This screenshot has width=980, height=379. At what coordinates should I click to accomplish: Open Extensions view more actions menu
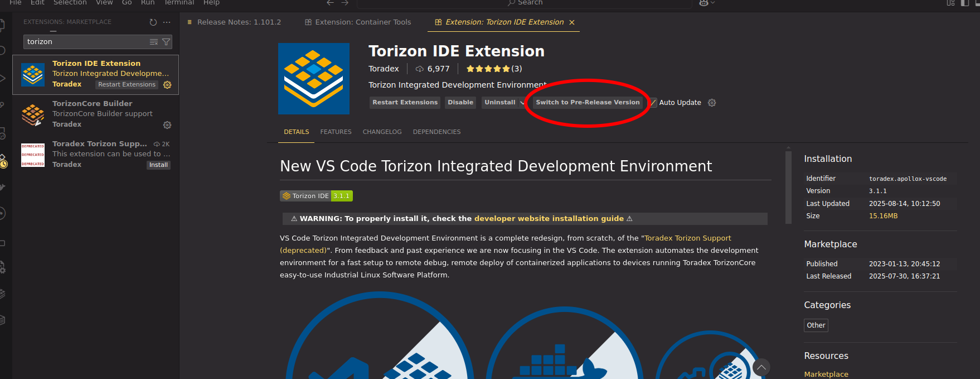coord(167,22)
